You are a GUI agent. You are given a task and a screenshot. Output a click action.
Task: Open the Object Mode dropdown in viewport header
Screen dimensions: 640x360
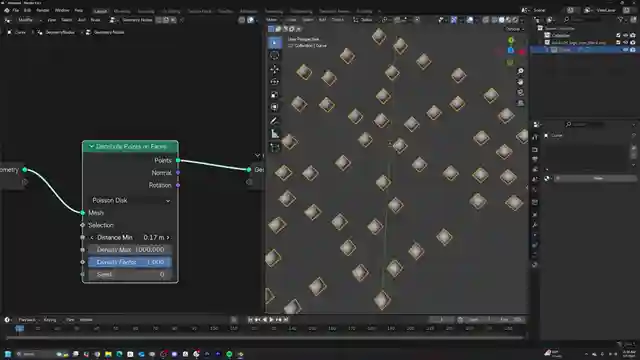272,20
